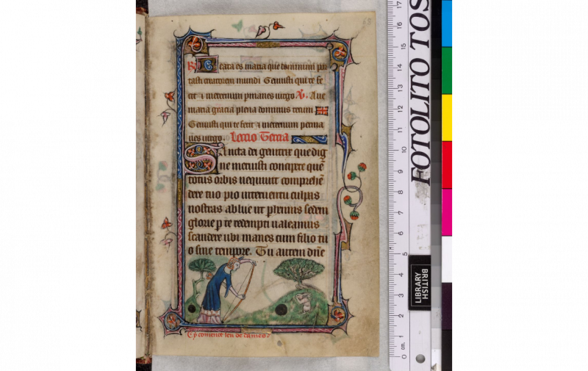Pick the blue patch on color chart

pyautogui.click(x=447, y=24)
